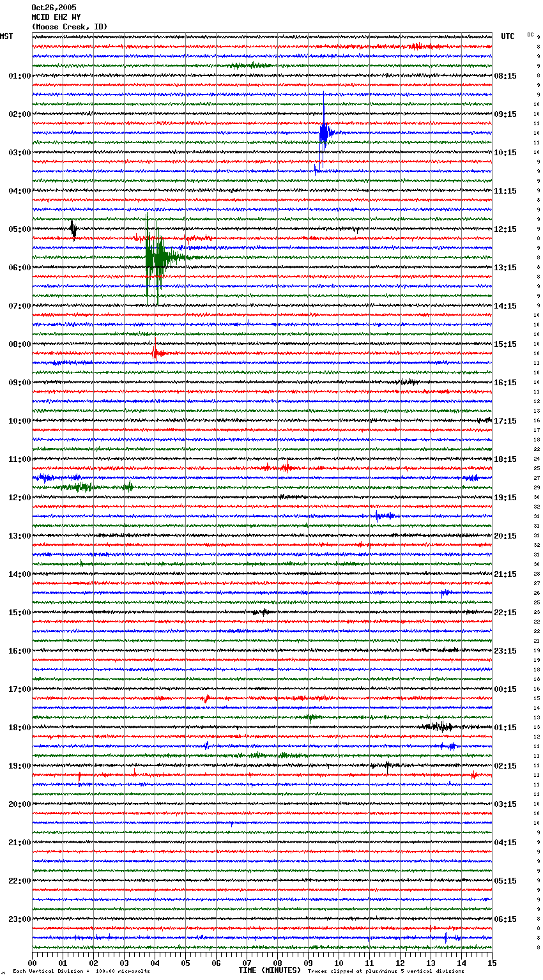Image resolution: width=543 pixels, height=980 pixels.
Task: Select the 04:00 MST time label
Action: 19,191
